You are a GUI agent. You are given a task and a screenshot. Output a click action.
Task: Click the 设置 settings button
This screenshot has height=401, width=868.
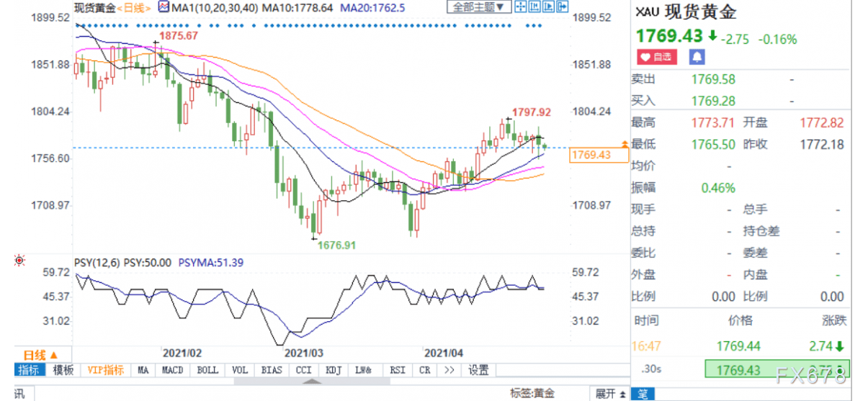click(478, 370)
